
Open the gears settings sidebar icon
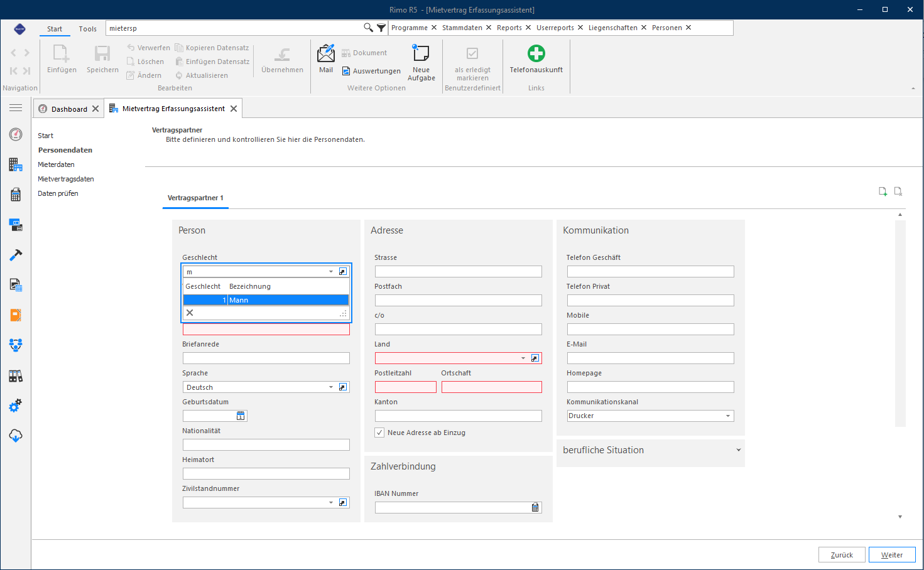point(16,406)
